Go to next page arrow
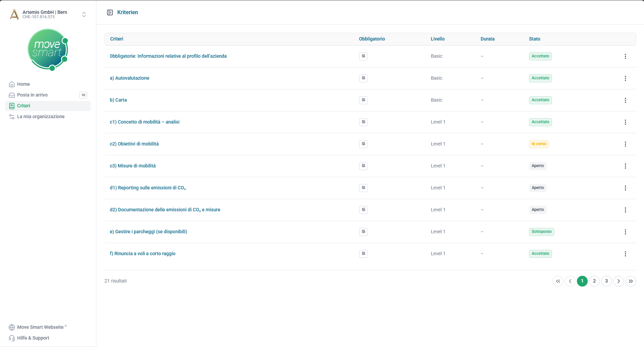 point(618,281)
